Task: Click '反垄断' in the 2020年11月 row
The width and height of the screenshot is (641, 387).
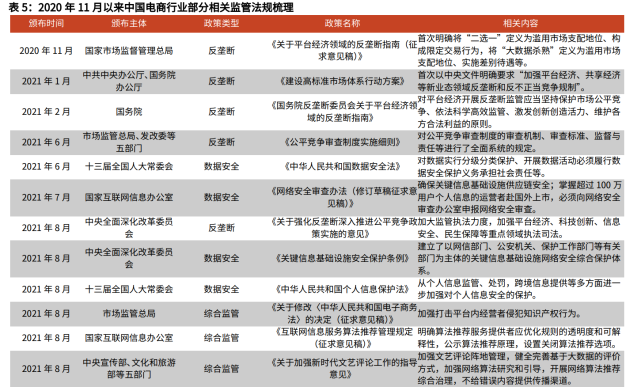Action: coord(222,51)
